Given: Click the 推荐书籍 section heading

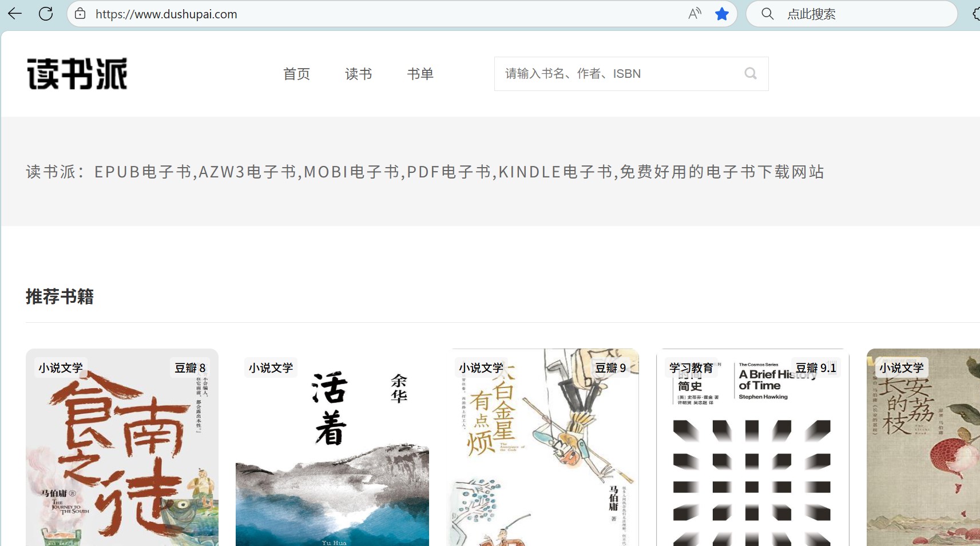Looking at the screenshot, I should (59, 296).
